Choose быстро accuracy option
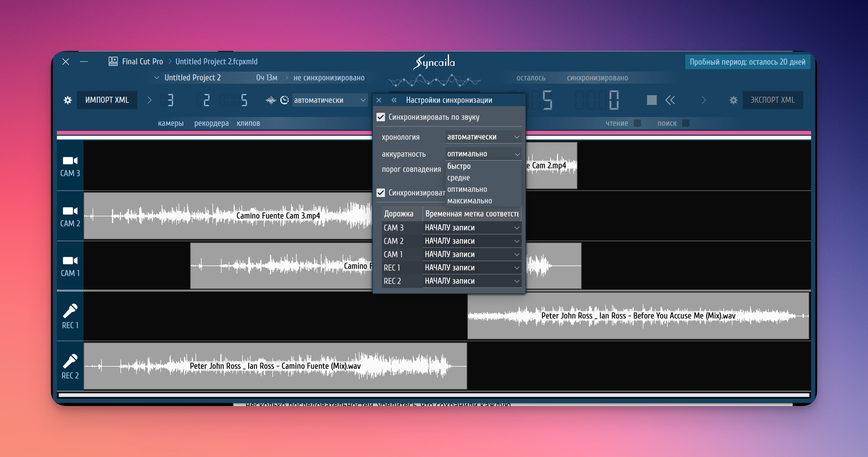Image resolution: width=868 pixels, height=457 pixels. coord(483,166)
